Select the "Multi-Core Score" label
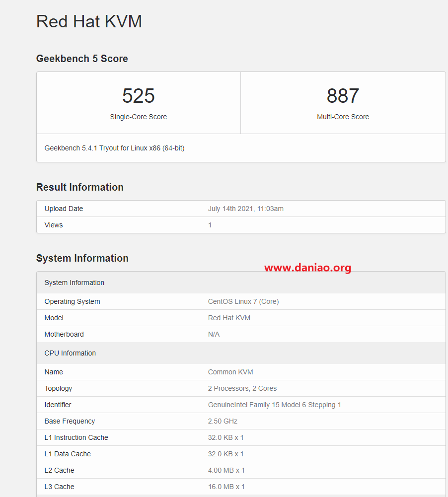The image size is (448, 497). (x=343, y=117)
